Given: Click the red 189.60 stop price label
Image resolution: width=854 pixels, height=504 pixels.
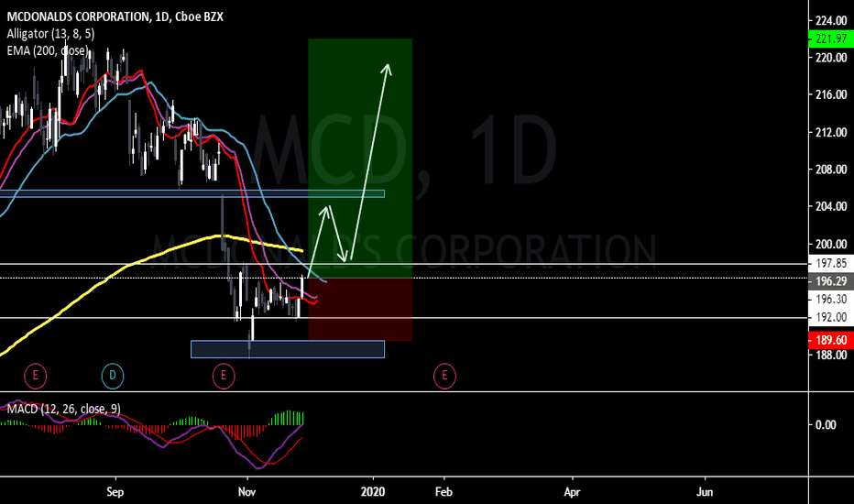Looking at the screenshot, I should coord(831,340).
